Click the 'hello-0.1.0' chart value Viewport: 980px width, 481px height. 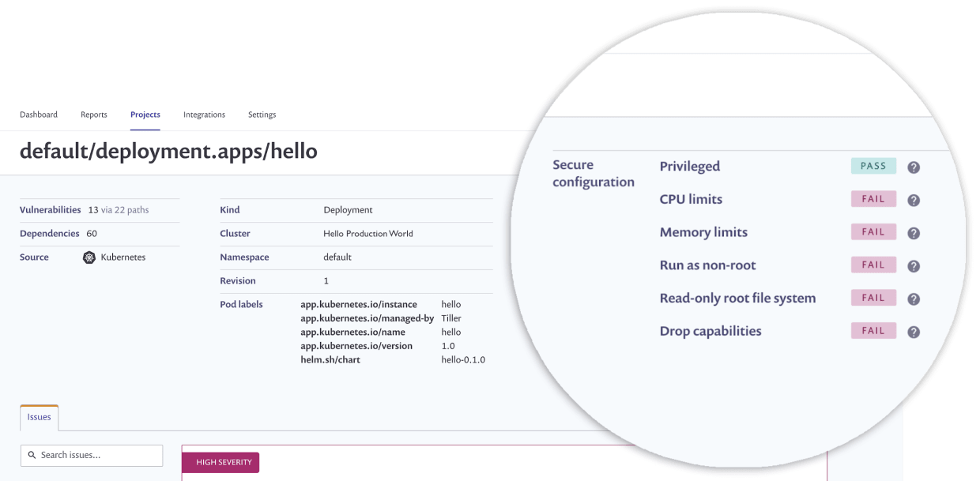pyautogui.click(x=463, y=360)
